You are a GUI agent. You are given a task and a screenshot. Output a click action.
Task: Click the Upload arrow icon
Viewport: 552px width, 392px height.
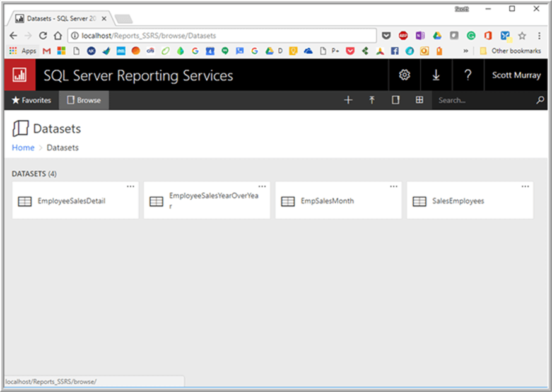pyautogui.click(x=372, y=100)
